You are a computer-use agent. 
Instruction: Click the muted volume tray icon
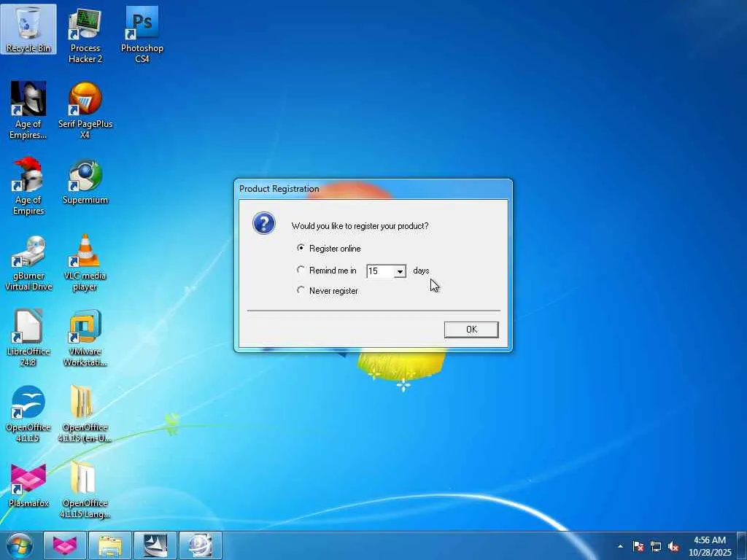[673, 546]
